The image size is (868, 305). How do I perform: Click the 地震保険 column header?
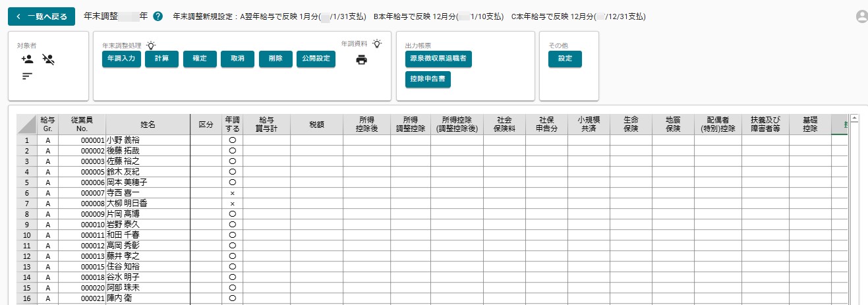673,125
